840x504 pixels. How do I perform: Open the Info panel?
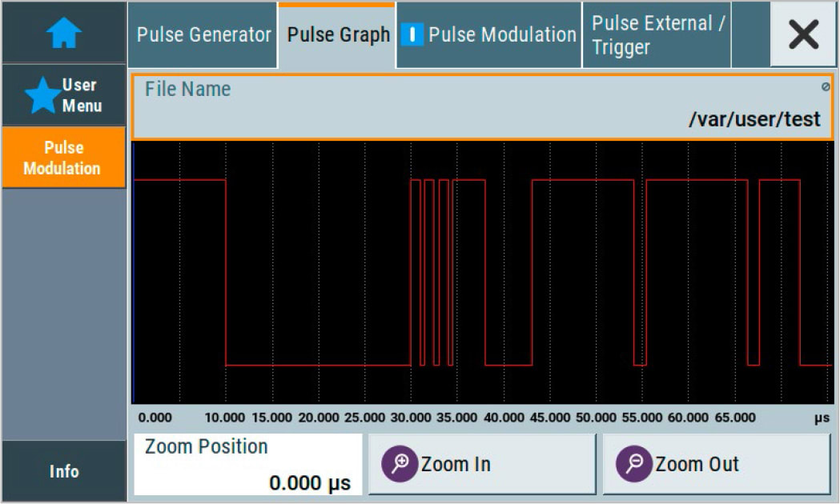pyautogui.click(x=64, y=471)
